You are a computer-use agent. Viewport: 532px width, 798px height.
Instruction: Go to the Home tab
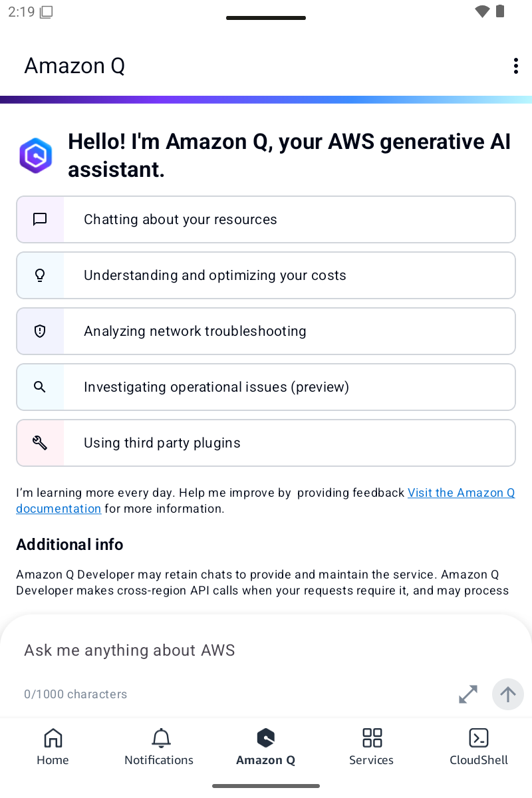[x=53, y=747]
